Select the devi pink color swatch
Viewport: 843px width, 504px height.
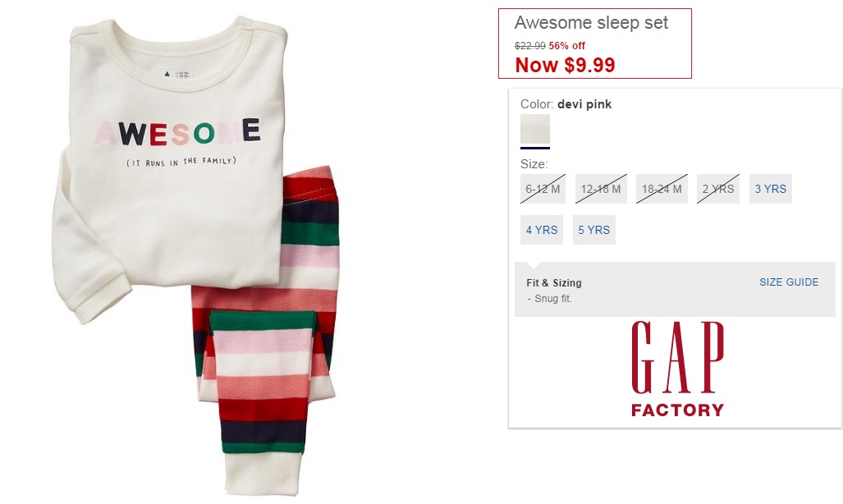click(535, 129)
